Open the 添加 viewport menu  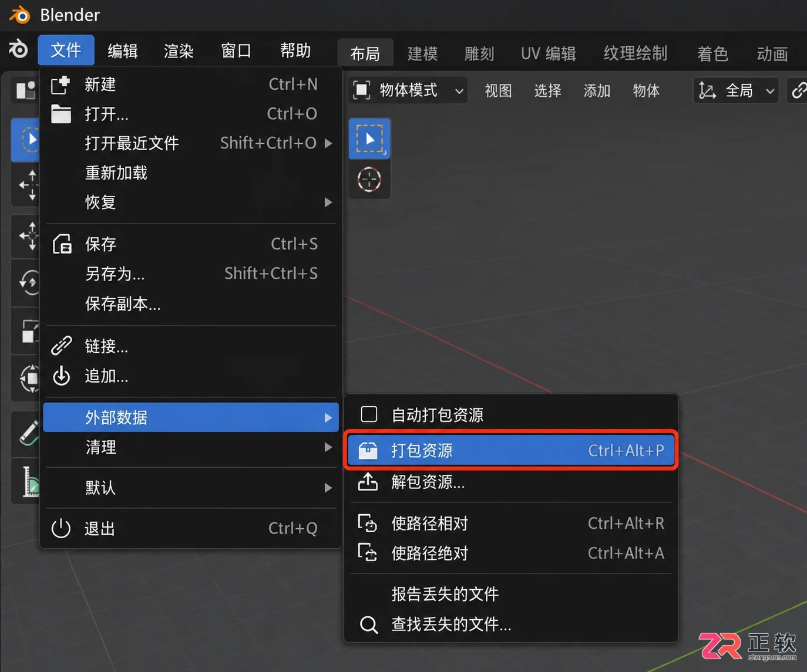tap(597, 90)
